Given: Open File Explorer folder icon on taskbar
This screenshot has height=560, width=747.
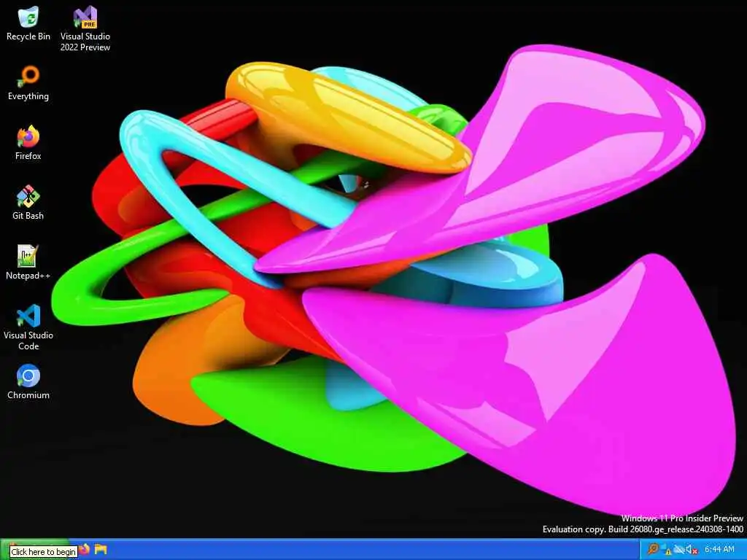Looking at the screenshot, I should [101, 549].
